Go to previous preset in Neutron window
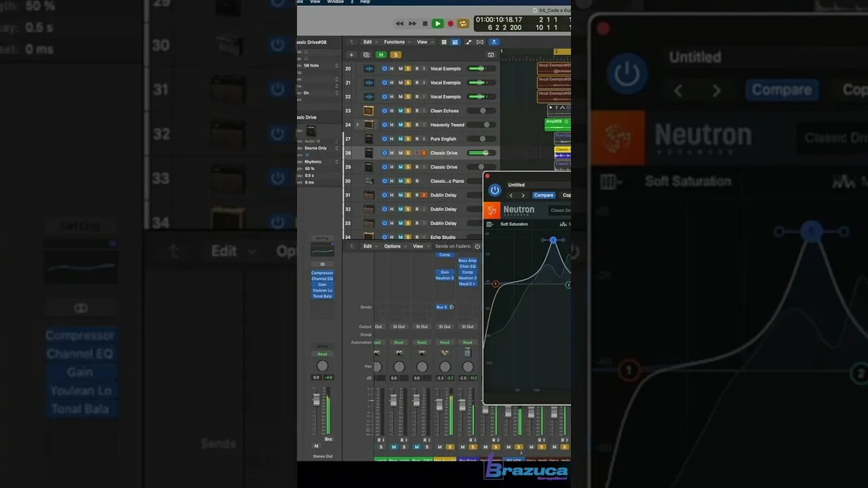The width and height of the screenshot is (868, 488). (x=511, y=195)
